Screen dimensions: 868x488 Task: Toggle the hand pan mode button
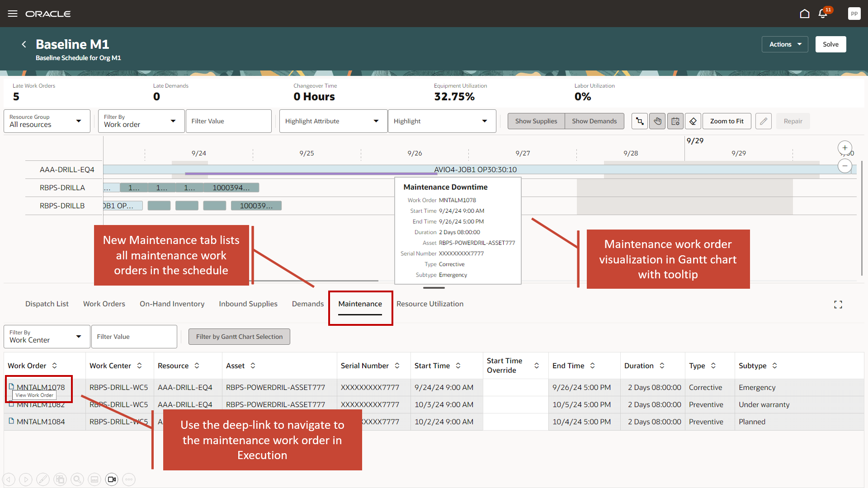pyautogui.click(x=657, y=121)
